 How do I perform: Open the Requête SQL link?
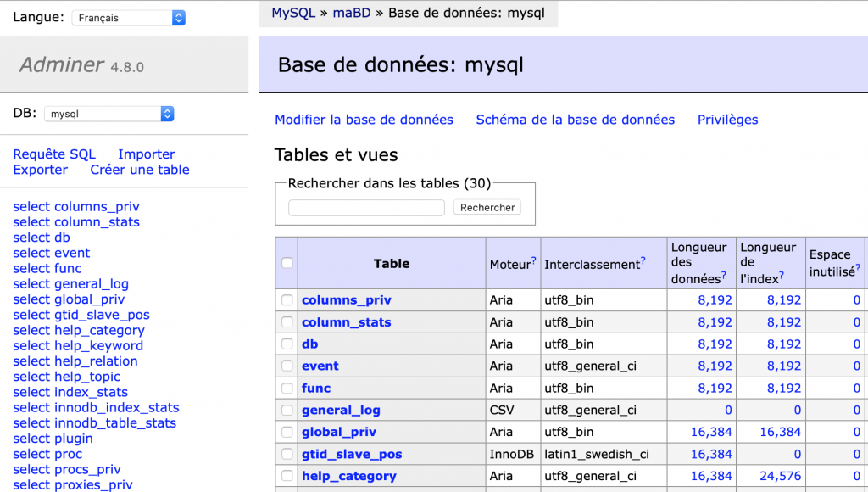click(x=54, y=154)
